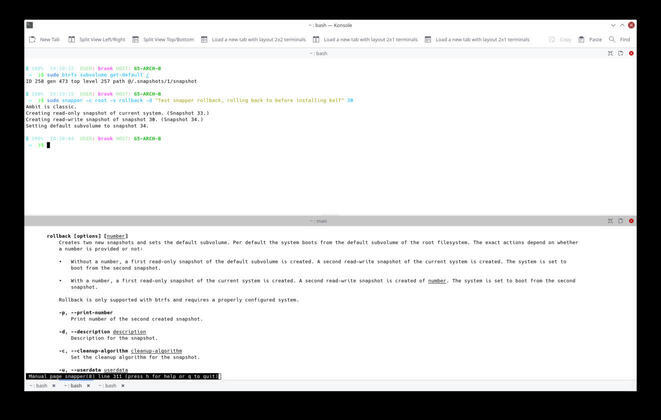Maximize the upper bash split pane
Viewport: 661px width, 420px height.
pyautogui.click(x=610, y=54)
